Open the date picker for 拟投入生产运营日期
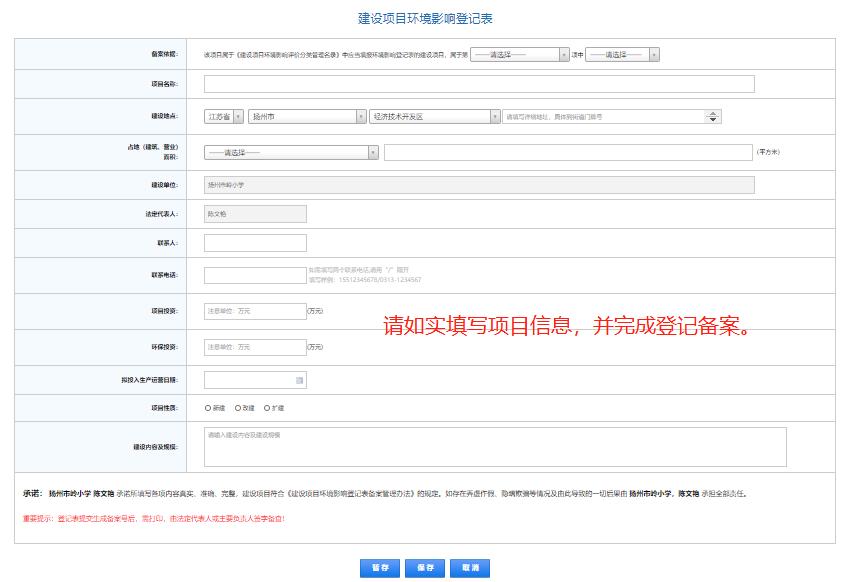The image size is (847, 582). click(298, 380)
